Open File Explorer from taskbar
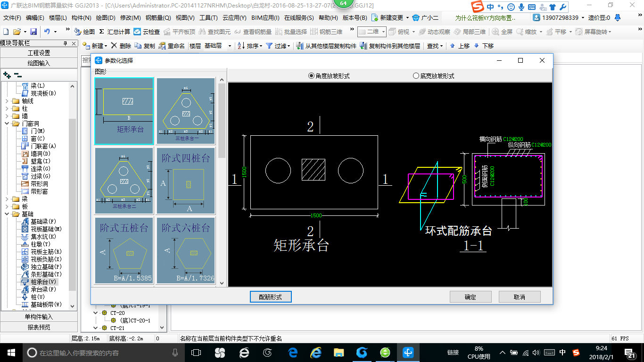 coord(339,353)
